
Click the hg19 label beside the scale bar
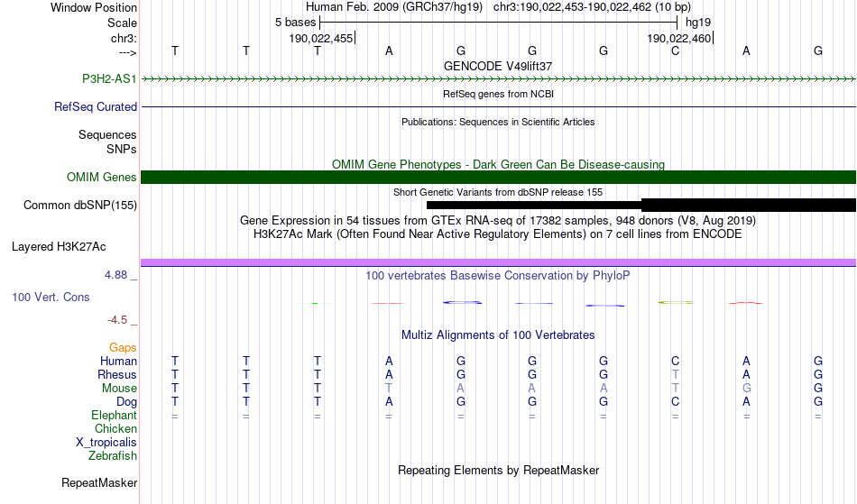pyautogui.click(x=698, y=23)
